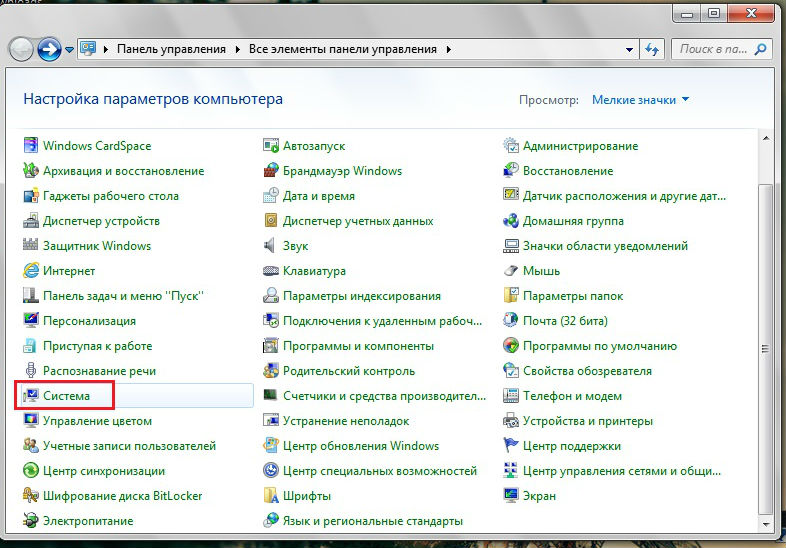The width and height of the screenshot is (786, 548).
Task: Click the Диспетчер устройств icon
Action: tap(31, 221)
